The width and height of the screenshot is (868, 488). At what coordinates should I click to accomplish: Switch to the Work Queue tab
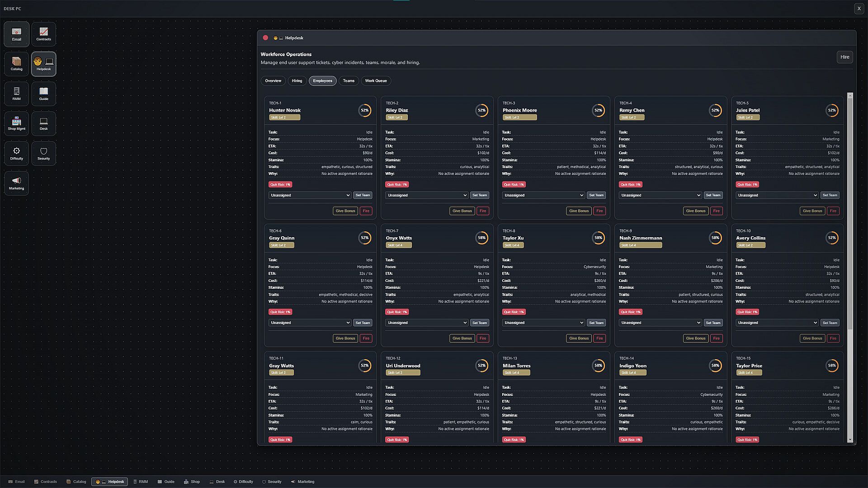[376, 81]
